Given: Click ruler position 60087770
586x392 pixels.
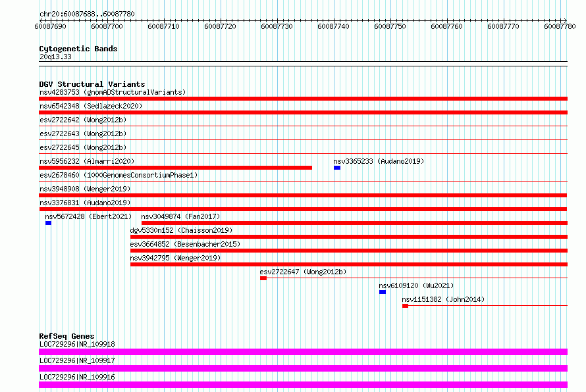Looking at the screenshot, I should 504,26.
